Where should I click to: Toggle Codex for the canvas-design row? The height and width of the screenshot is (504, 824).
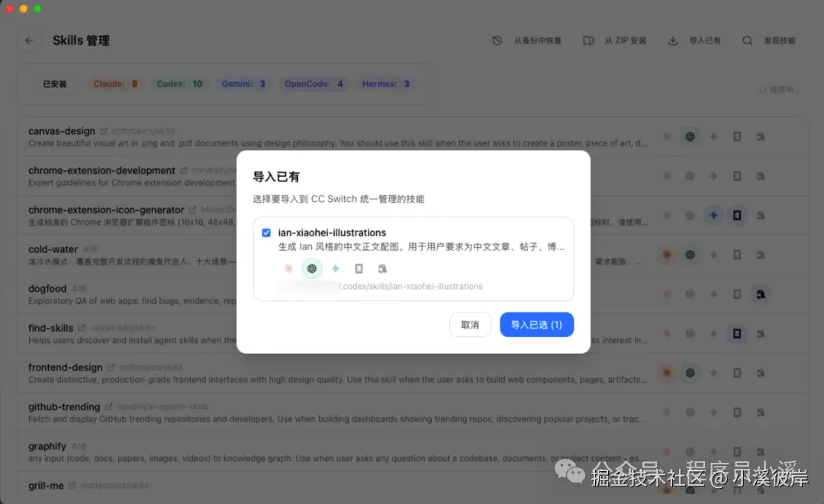pos(690,136)
